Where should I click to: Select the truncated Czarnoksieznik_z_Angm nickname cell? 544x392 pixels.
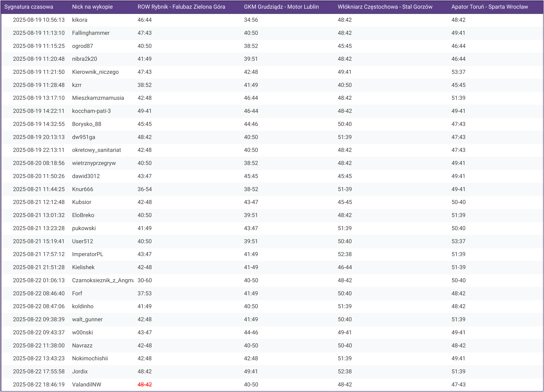tap(103, 280)
